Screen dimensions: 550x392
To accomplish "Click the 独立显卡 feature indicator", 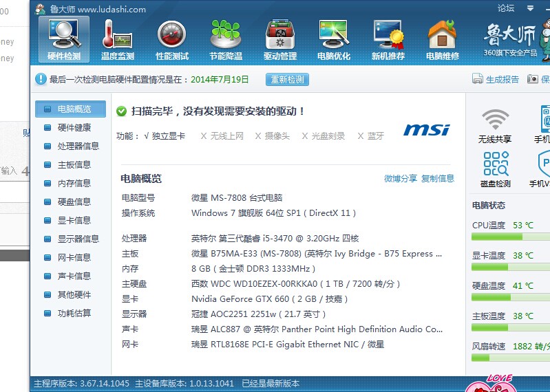I will [x=165, y=136].
